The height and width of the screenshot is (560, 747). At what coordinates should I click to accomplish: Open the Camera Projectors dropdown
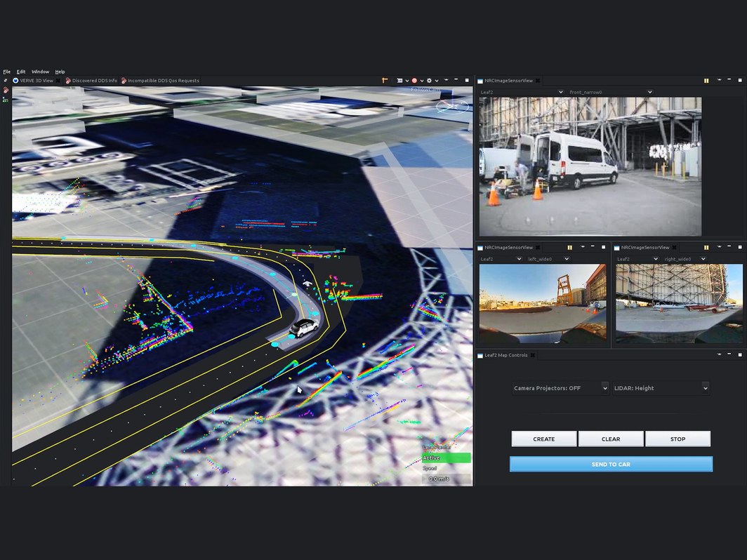(x=560, y=388)
